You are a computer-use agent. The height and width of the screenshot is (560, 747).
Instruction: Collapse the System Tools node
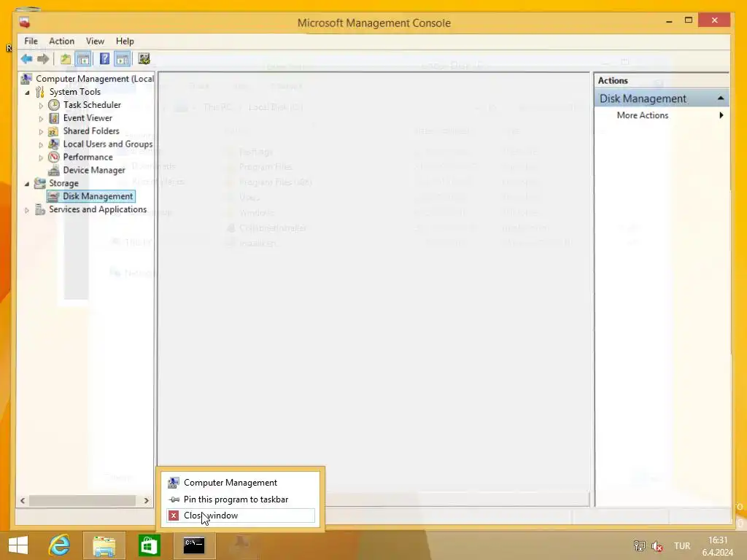[27, 93]
